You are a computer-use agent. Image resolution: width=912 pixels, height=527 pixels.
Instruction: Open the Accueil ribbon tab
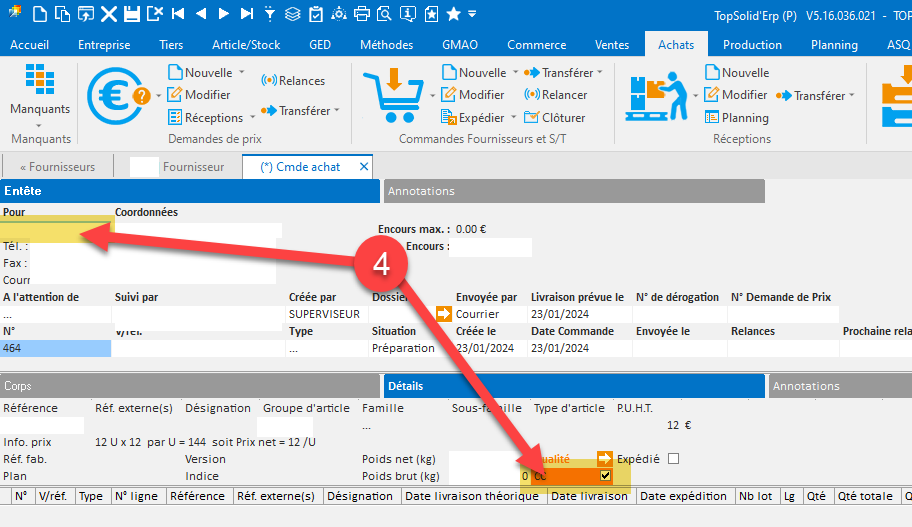(30, 45)
